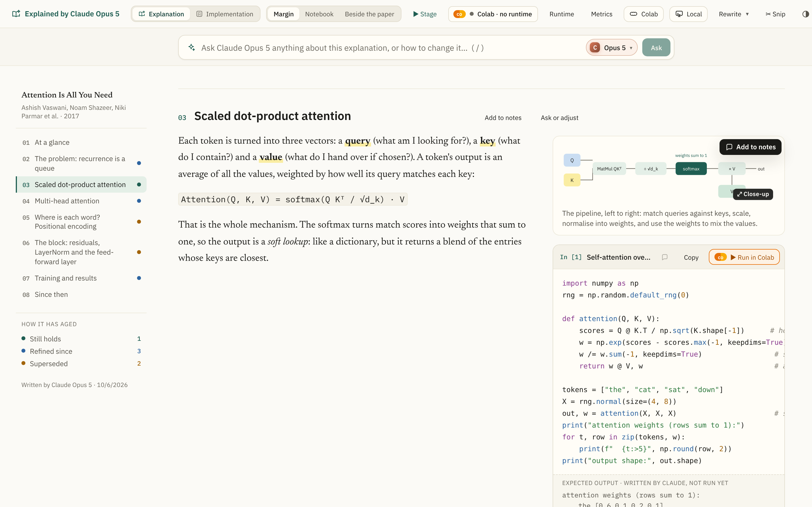Screen dimensions: 812x507
Task: Open the diagram Close-up view
Action: tap(753, 194)
